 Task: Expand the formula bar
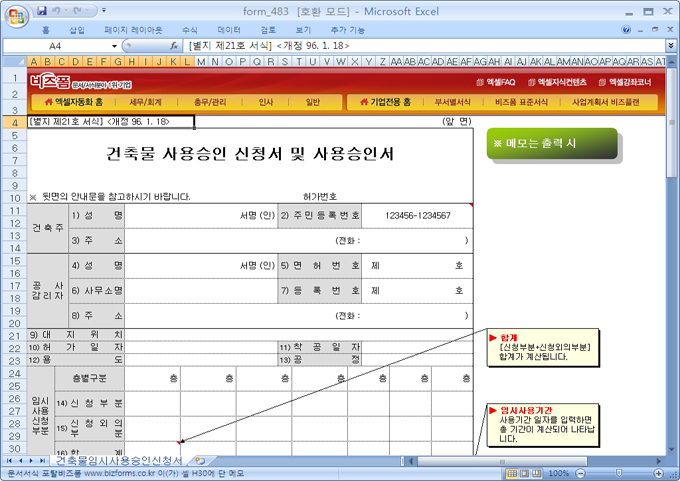(x=670, y=46)
